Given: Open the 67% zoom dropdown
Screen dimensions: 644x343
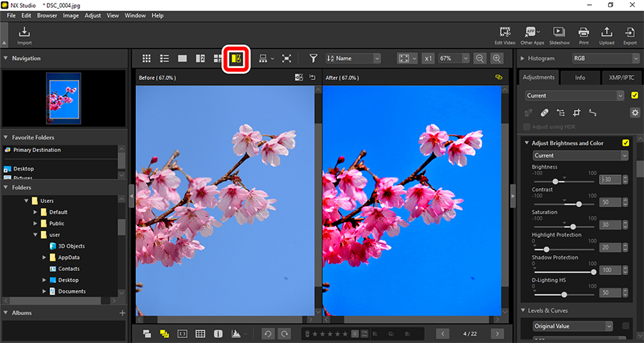Looking at the screenshot, I should [454, 59].
